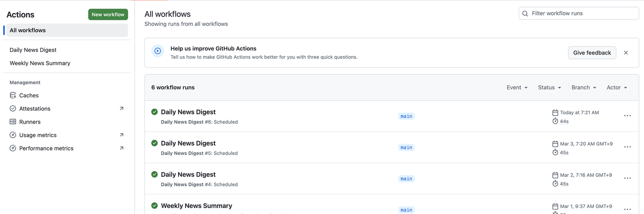Expand the Event filter dropdown
This screenshot has width=644, height=214.
517,88
